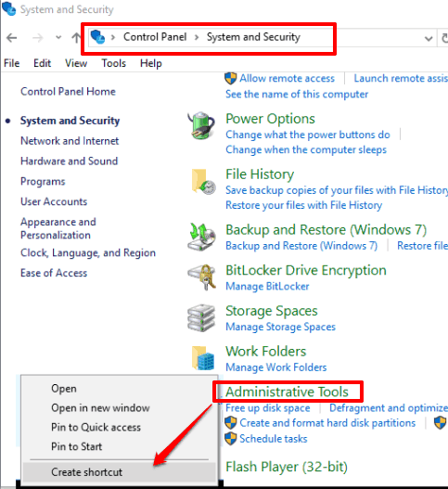Image resolution: width=448 pixels, height=489 pixels.
Task: Click the Work Folders icon
Action: [203, 358]
